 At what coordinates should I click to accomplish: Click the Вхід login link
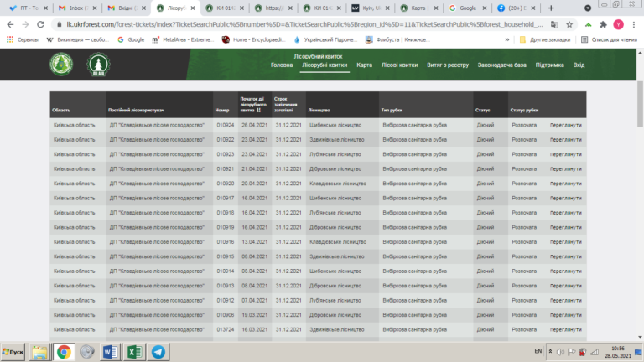pos(579,65)
